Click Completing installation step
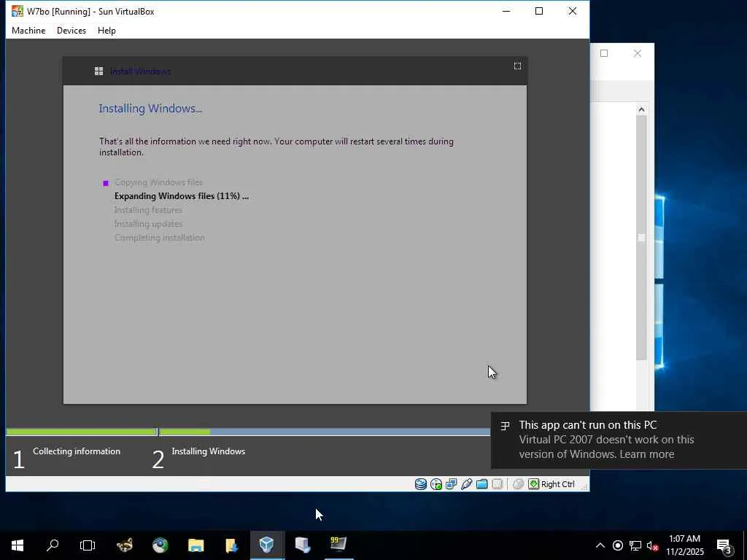The image size is (747, 560). (x=160, y=238)
